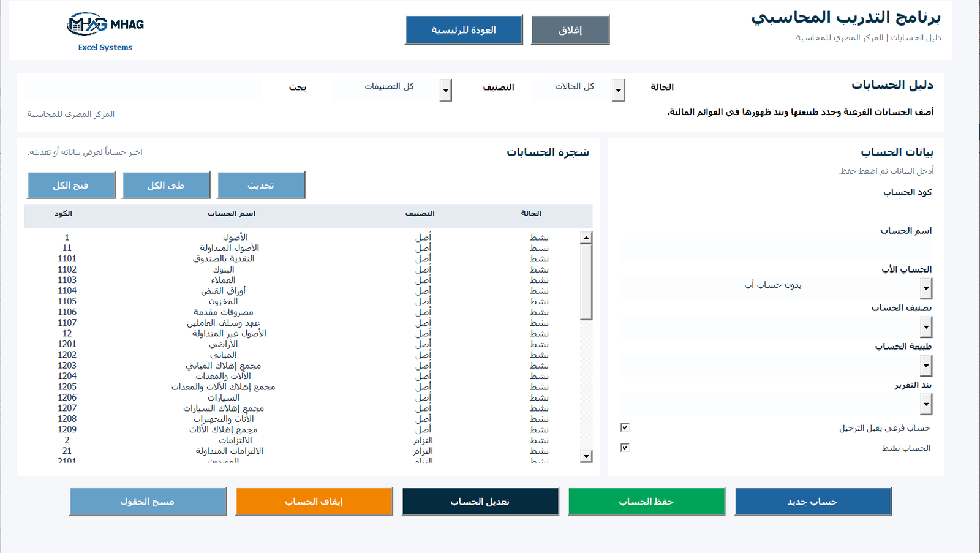Click the حفظ الحساب button
The width and height of the screenshot is (980, 553).
(647, 502)
